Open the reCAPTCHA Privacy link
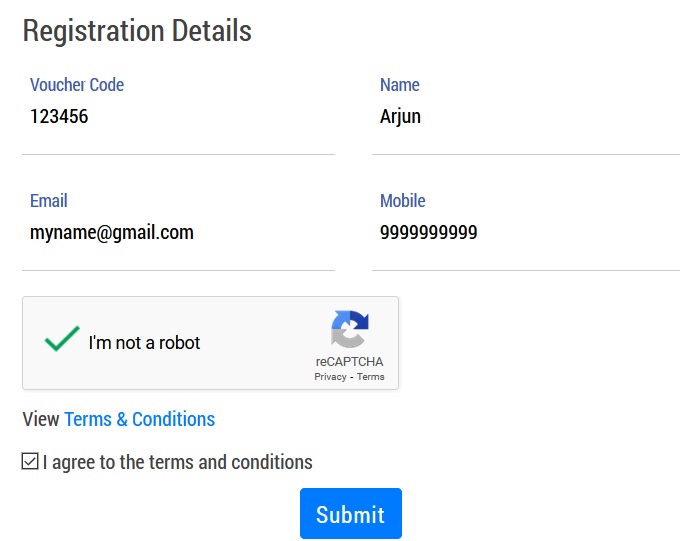The height and width of the screenshot is (541, 680). [330, 377]
